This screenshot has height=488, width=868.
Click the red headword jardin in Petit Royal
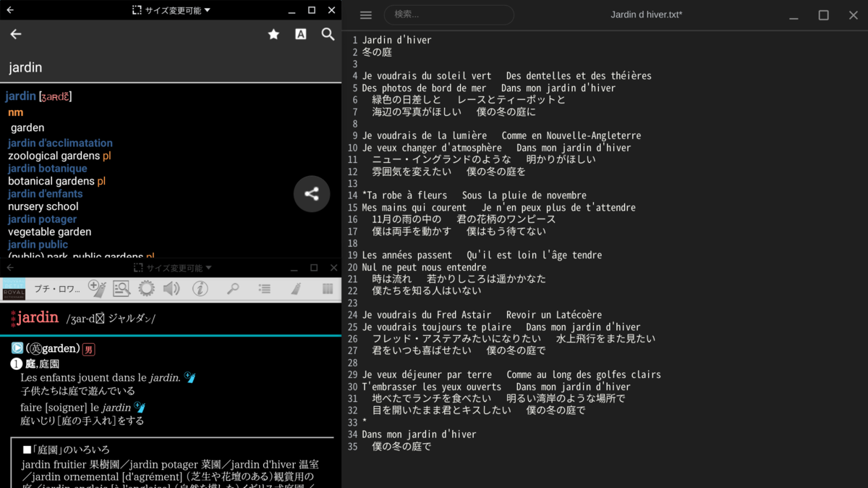pyautogui.click(x=38, y=317)
